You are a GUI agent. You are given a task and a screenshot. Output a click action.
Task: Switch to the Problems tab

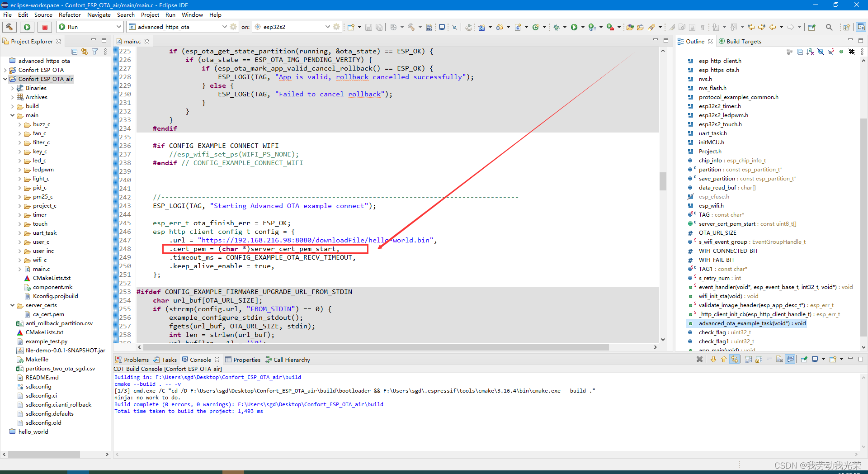[x=132, y=360]
